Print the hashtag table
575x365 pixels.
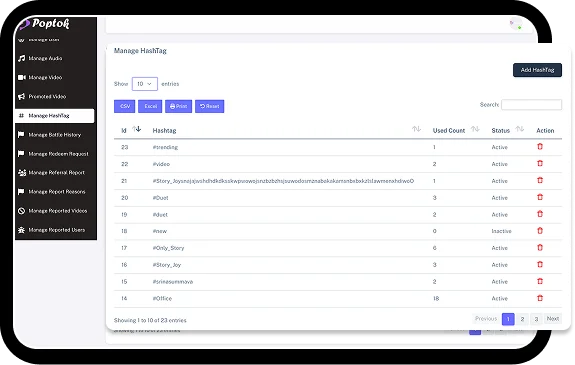coord(178,106)
